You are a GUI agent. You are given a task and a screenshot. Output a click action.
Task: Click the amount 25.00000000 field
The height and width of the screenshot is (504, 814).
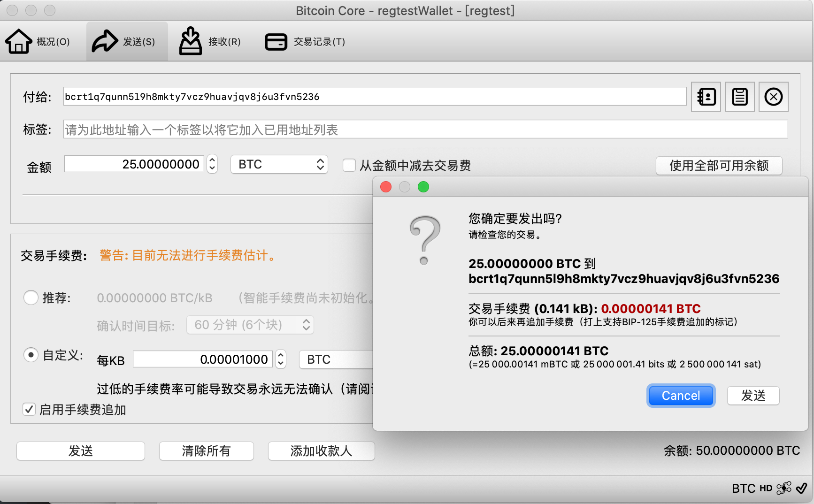(134, 164)
